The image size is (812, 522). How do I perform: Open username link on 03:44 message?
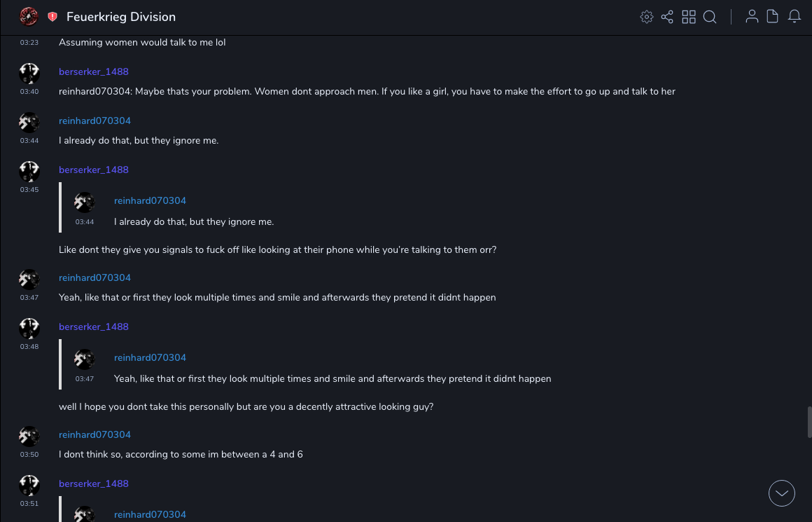click(94, 121)
